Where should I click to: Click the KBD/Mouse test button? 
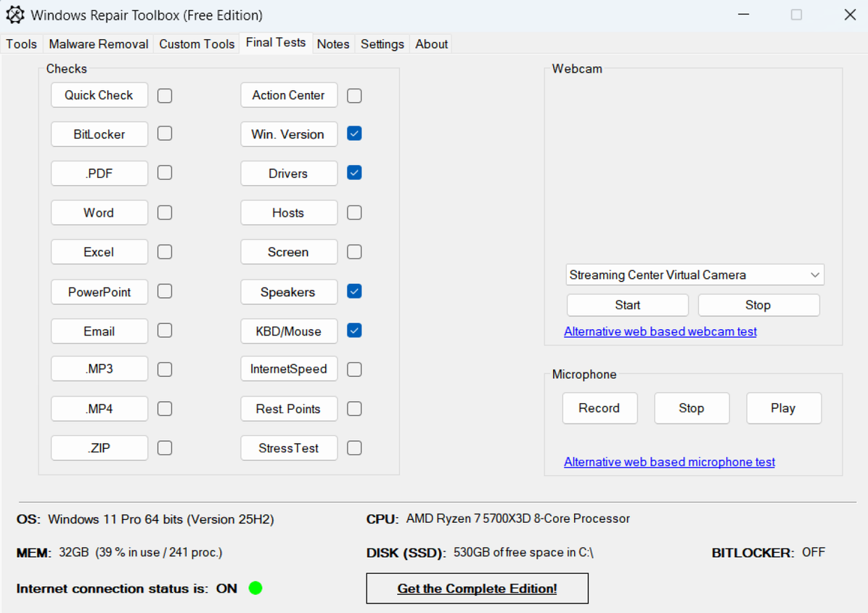[289, 331]
